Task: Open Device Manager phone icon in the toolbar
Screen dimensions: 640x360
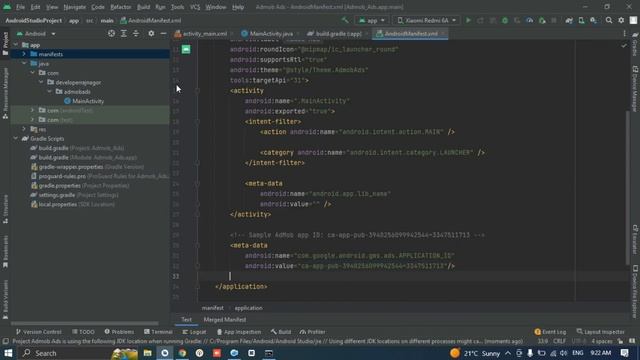Action: click(581, 20)
